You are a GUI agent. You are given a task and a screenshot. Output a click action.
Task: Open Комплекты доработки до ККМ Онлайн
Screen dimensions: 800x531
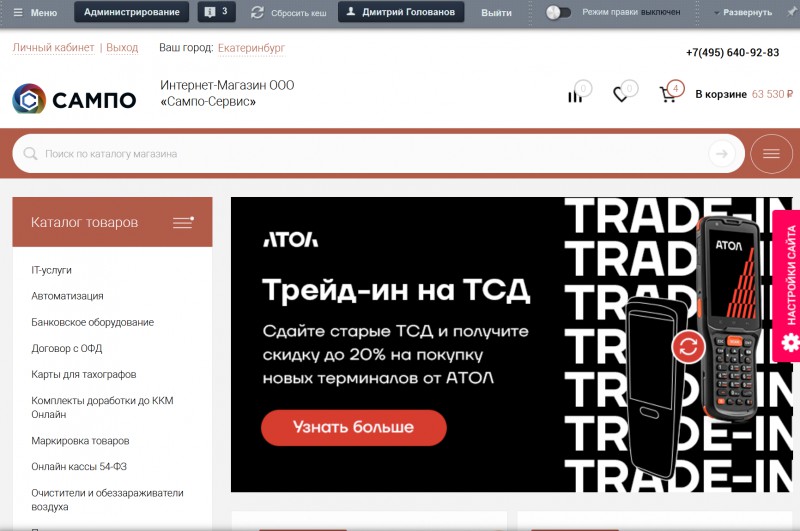[102, 408]
